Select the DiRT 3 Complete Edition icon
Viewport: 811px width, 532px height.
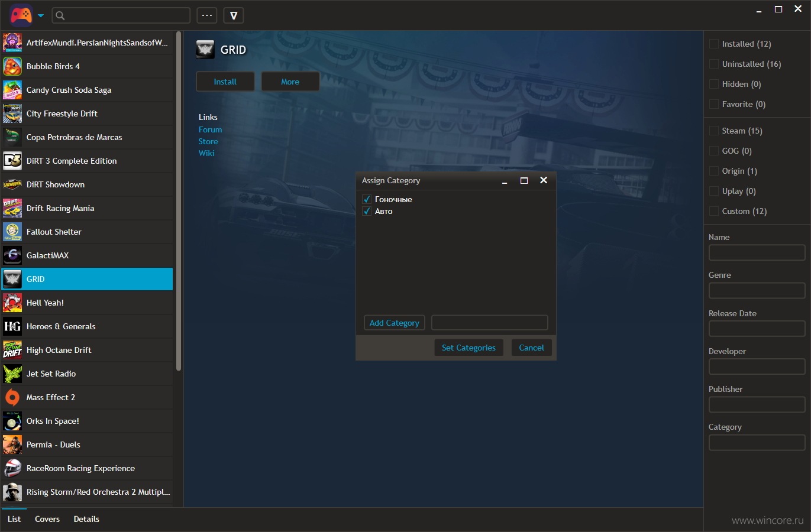click(12, 161)
